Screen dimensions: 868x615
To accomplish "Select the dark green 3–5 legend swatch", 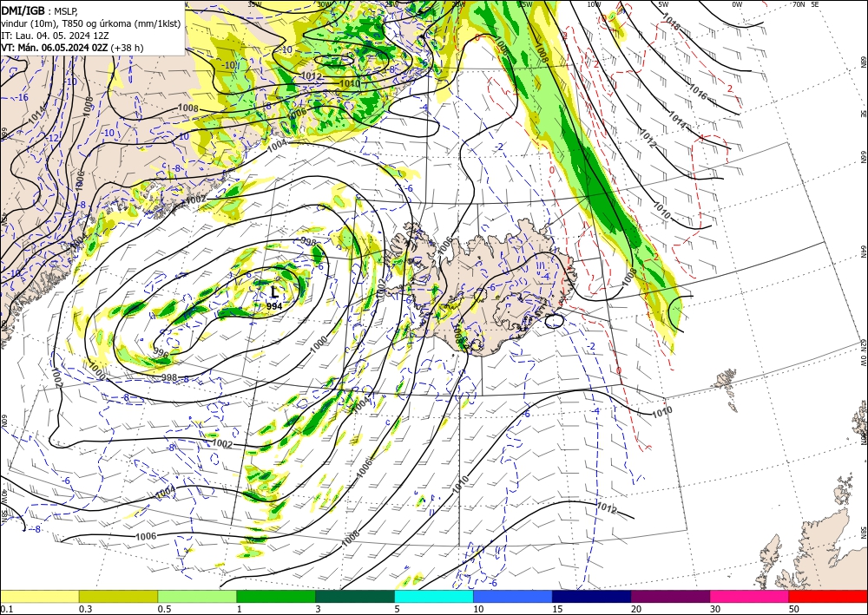I will pyautogui.click(x=355, y=596).
